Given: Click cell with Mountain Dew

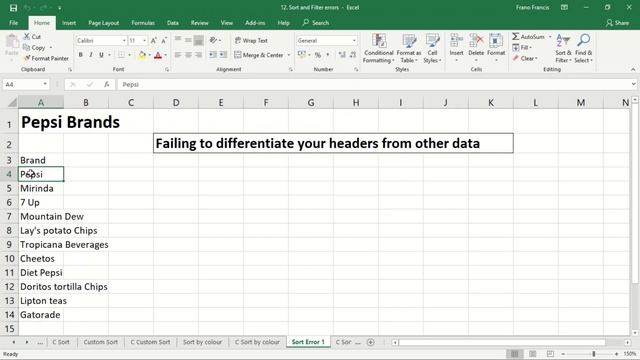Looking at the screenshot, I should (x=41, y=216).
